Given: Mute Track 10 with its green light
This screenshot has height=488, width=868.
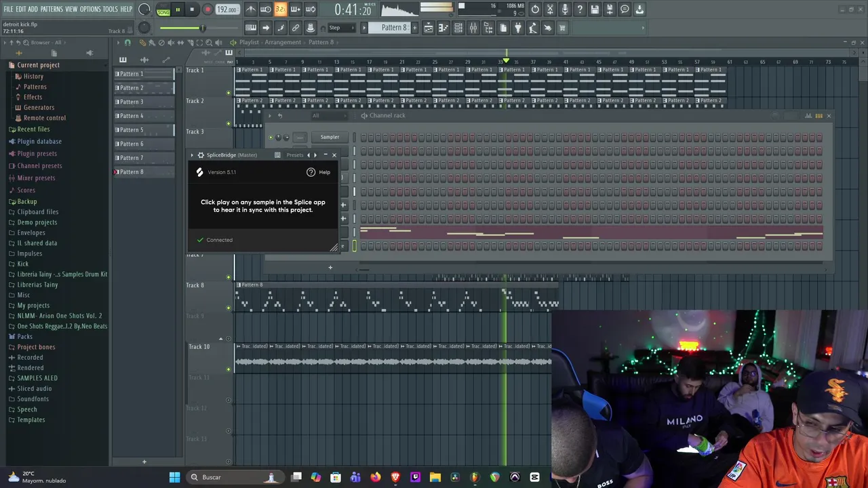Looking at the screenshot, I should 229,369.
